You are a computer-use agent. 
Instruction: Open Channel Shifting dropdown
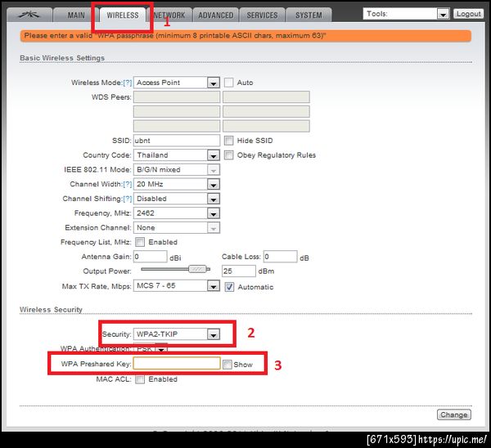(177, 199)
